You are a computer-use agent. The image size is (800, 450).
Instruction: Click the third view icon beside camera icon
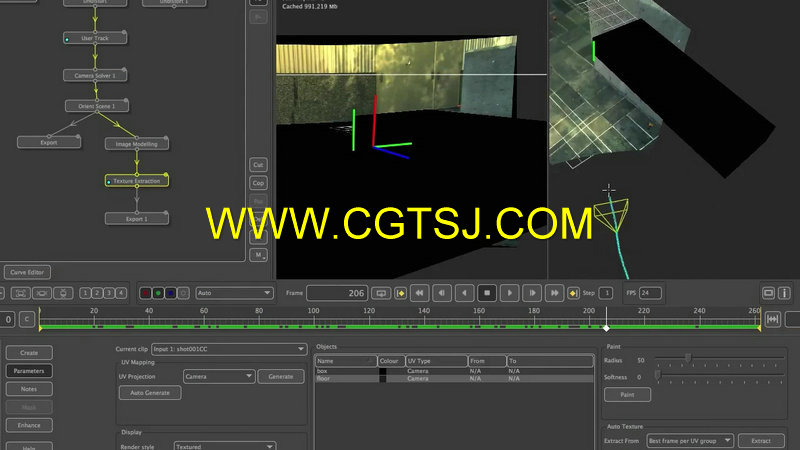63,293
